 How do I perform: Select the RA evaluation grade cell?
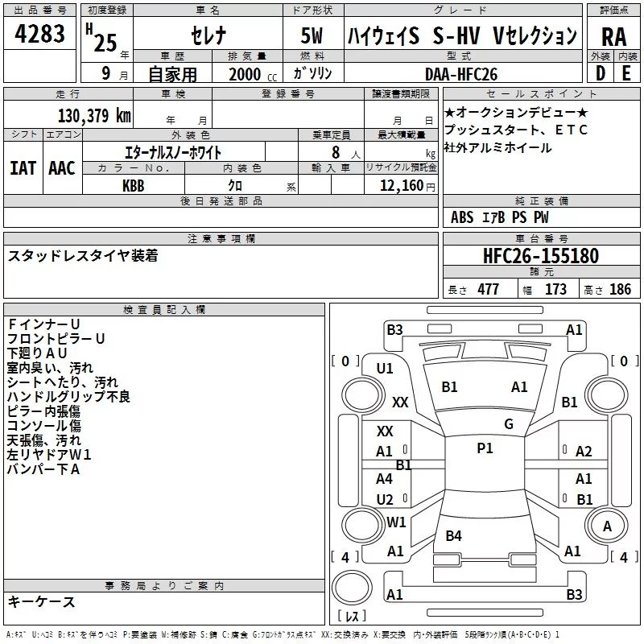(x=613, y=37)
